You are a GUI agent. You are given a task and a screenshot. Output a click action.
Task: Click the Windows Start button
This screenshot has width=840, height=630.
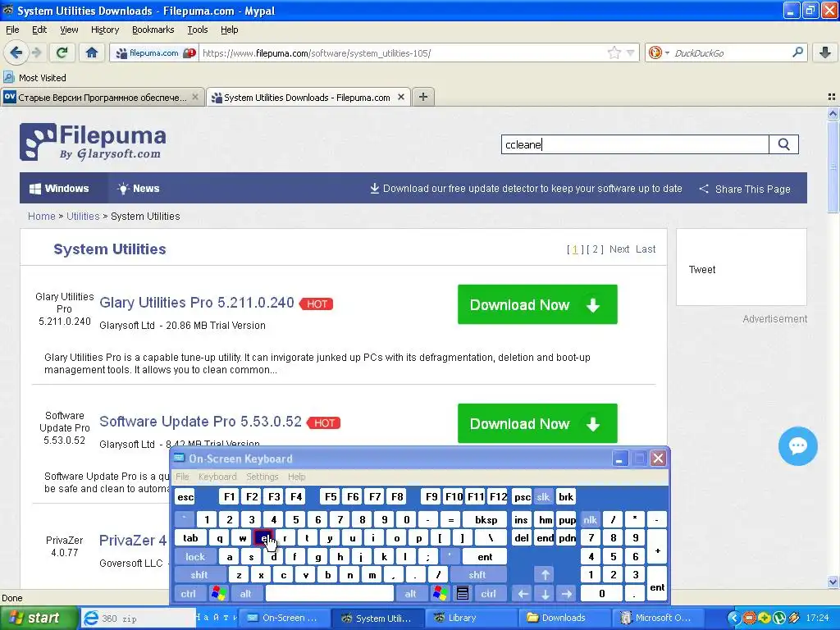click(39, 619)
